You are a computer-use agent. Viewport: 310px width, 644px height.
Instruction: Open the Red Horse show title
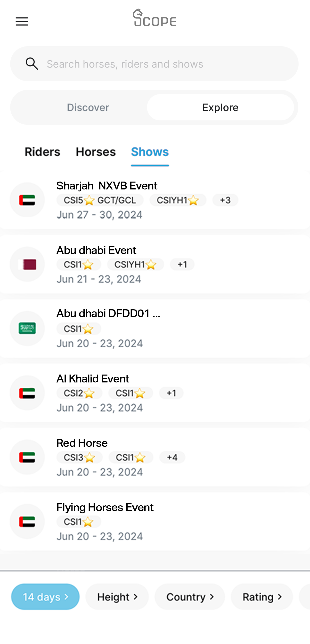(82, 443)
